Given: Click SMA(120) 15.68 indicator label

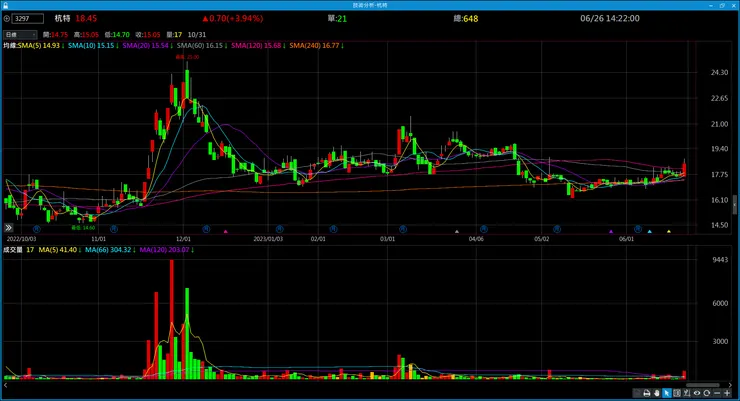Looking at the screenshot, I should (x=258, y=46).
